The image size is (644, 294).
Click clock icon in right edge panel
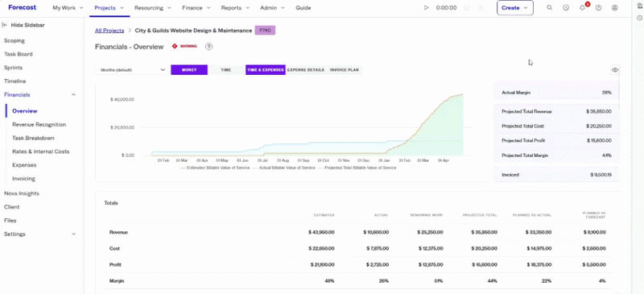(x=639, y=18)
